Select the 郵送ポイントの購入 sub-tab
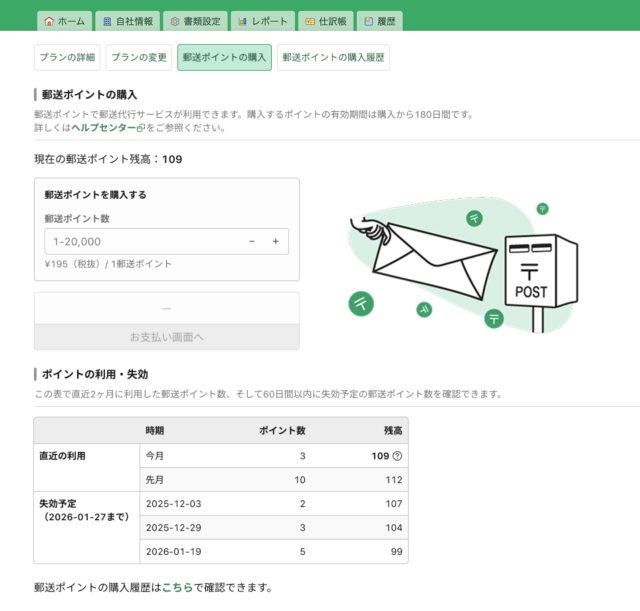Image resolution: width=640 pixels, height=611 pixels. click(x=224, y=58)
